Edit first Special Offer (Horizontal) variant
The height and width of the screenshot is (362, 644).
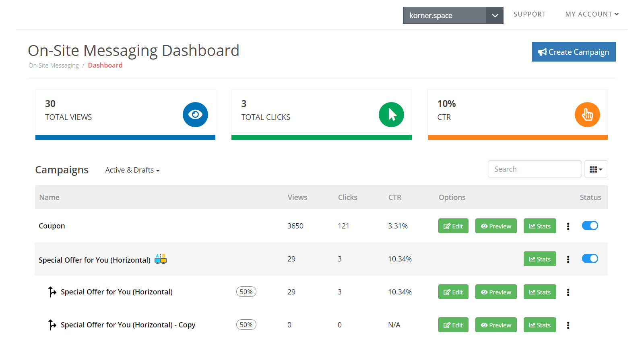click(x=453, y=292)
